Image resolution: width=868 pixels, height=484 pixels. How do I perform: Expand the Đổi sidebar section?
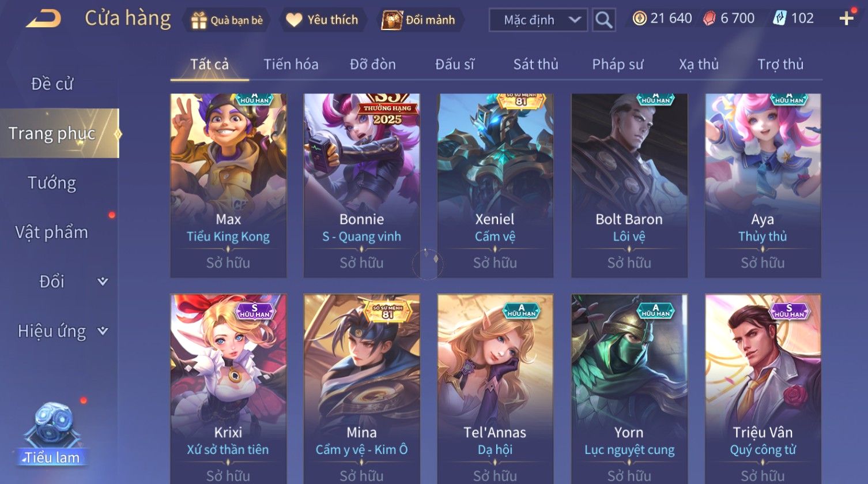[x=103, y=282]
